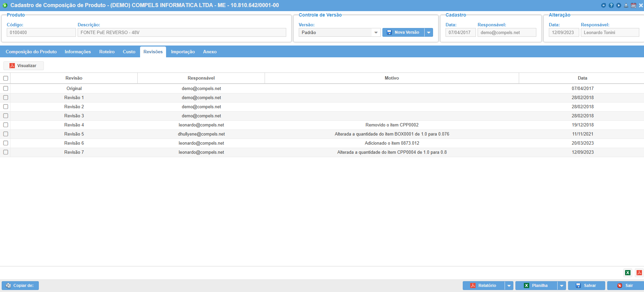Check the Revisão 2 row checkbox

click(x=6, y=107)
